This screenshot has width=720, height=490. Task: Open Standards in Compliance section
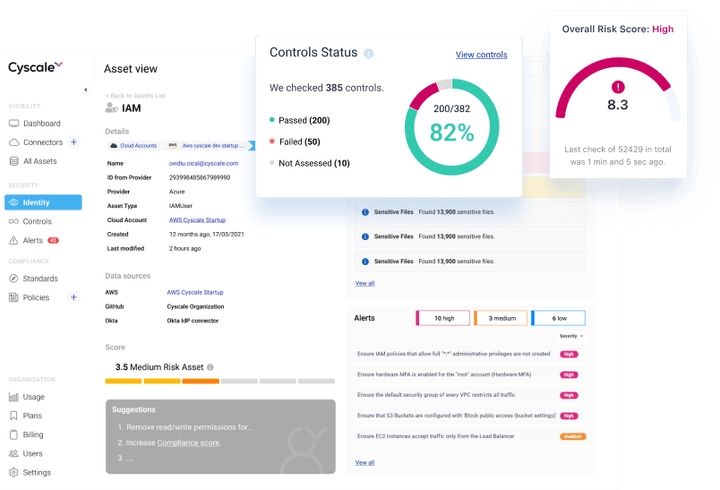(x=40, y=279)
